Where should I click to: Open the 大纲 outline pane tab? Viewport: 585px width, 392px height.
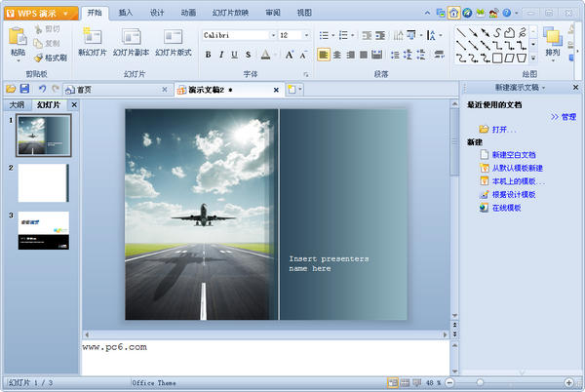pyautogui.click(x=17, y=104)
